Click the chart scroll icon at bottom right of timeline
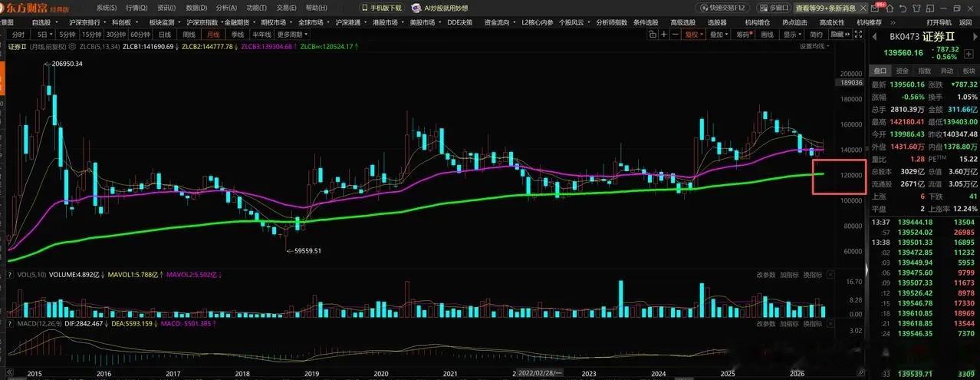This screenshot has height=380, width=980. [x=860, y=372]
